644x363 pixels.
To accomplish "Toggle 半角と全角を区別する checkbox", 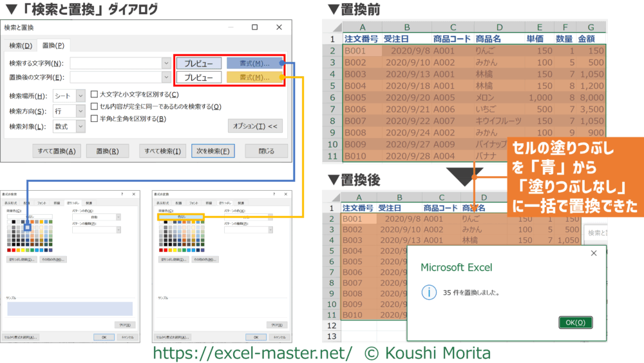I will (x=95, y=119).
